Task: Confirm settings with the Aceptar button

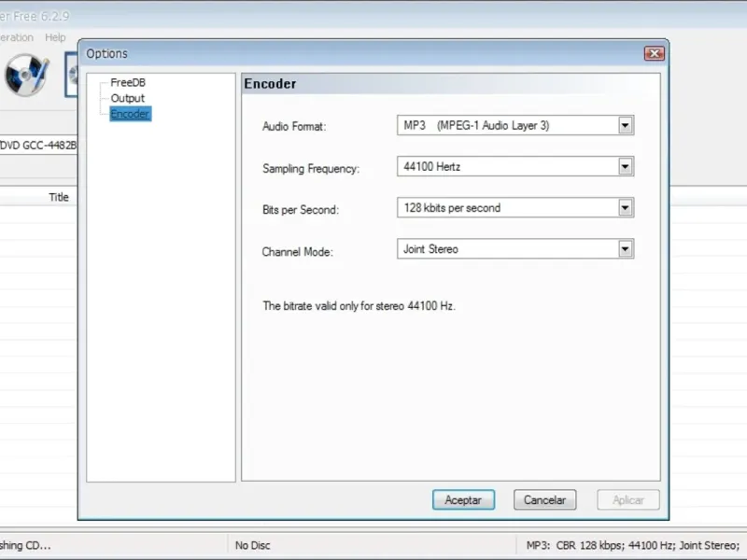Action: (x=463, y=500)
